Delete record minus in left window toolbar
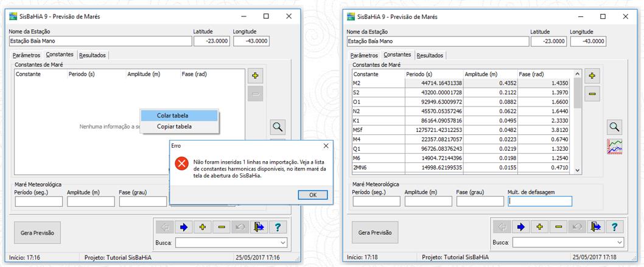The width and height of the screenshot is (644, 267). coord(222,227)
